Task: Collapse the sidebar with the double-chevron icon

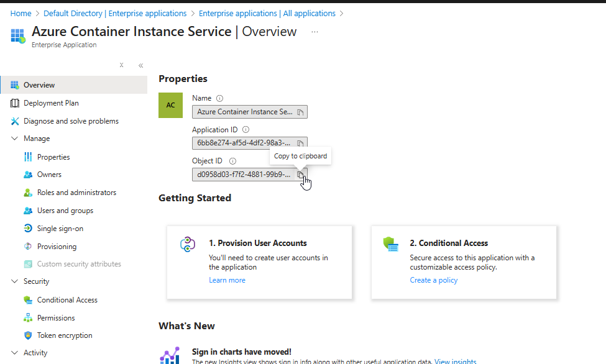Action: (x=140, y=65)
